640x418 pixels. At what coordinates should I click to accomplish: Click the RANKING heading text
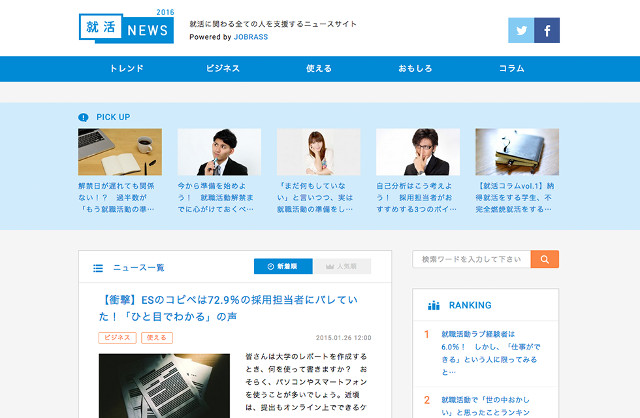pyautogui.click(x=470, y=305)
